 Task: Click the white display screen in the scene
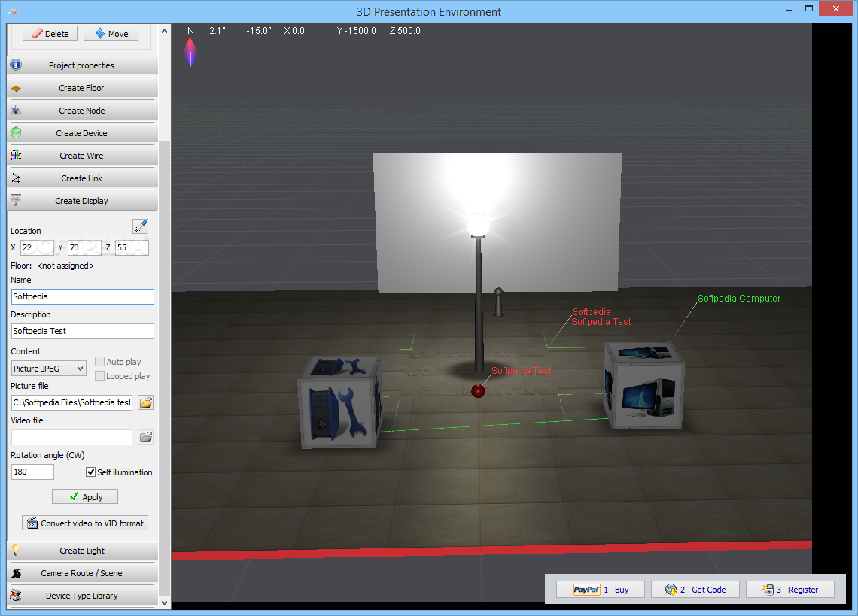point(497,222)
